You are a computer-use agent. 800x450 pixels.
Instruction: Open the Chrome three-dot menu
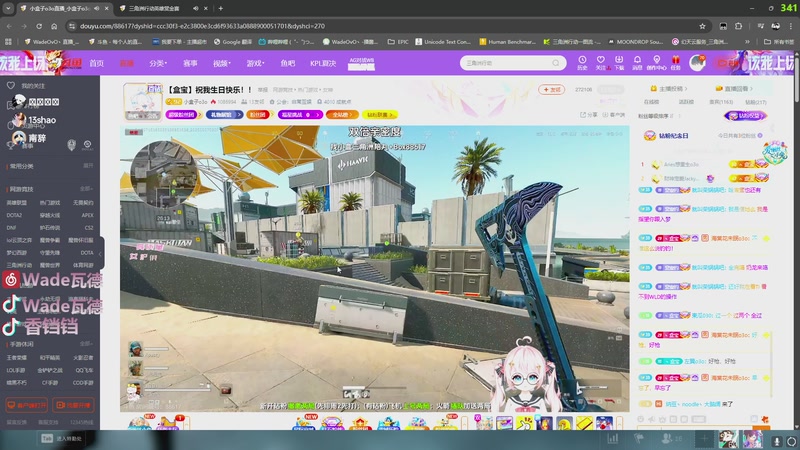tap(791, 26)
